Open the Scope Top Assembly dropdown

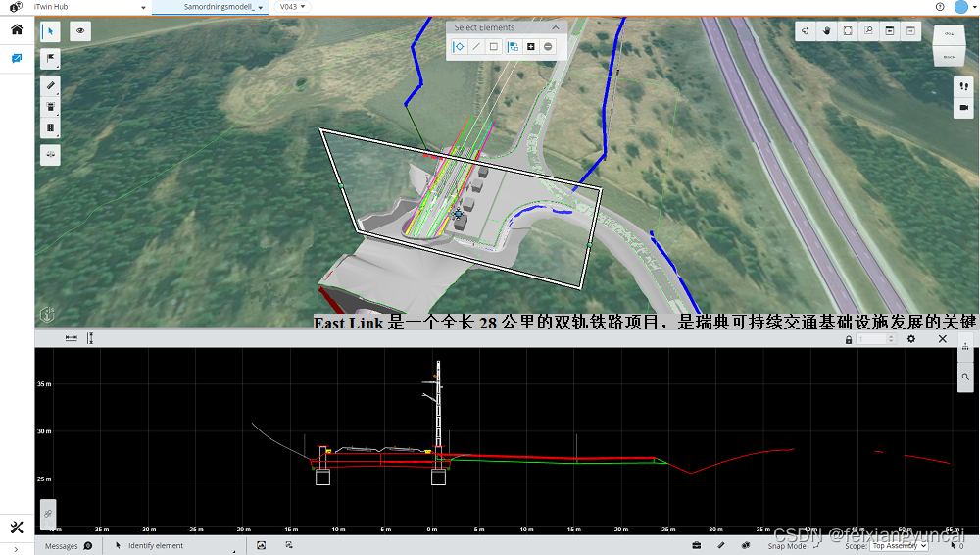(899, 546)
